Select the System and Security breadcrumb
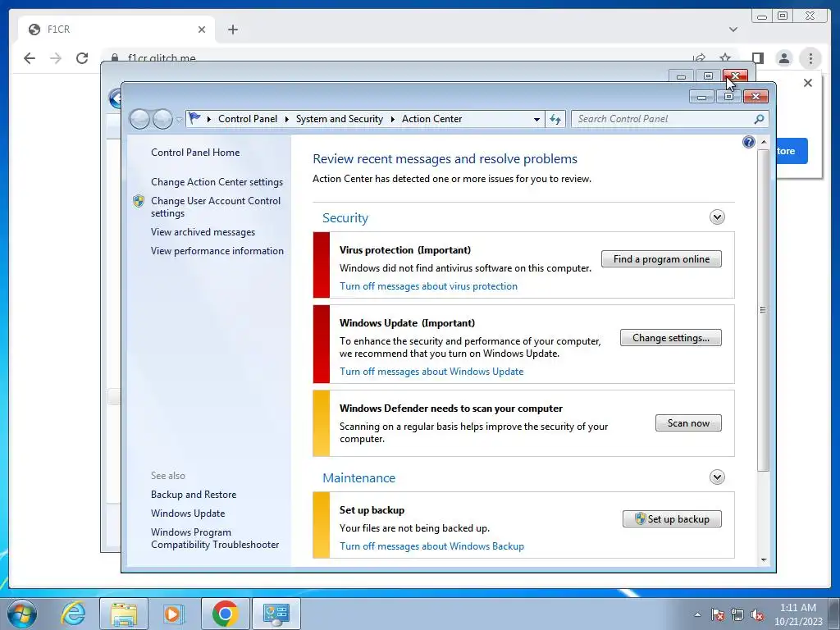The height and width of the screenshot is (630, 840). (340, 119)
